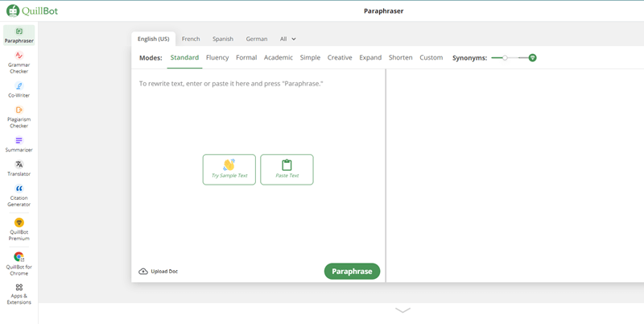Open Apps & Extensions icon

pyautogui.click(x=19, y=287)
